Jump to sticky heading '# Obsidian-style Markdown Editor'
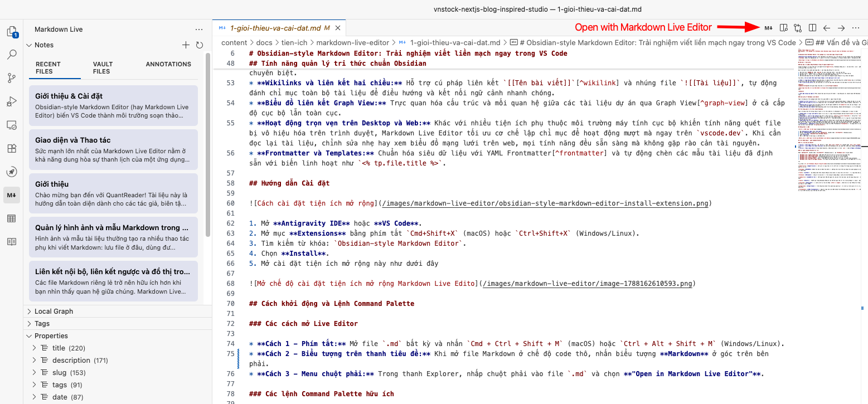Image resolution: width=868 pixels, height=404 pixels. pos(409,53)
